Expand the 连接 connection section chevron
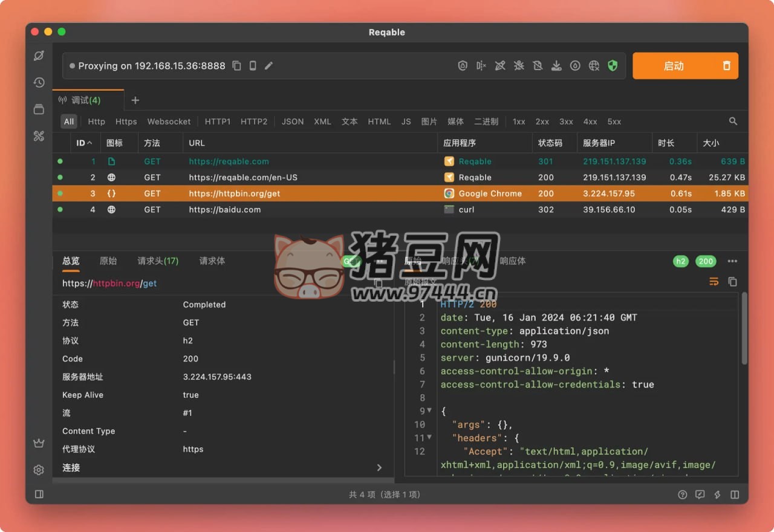The width and height of the screenshot is (774, 532). 379,467
